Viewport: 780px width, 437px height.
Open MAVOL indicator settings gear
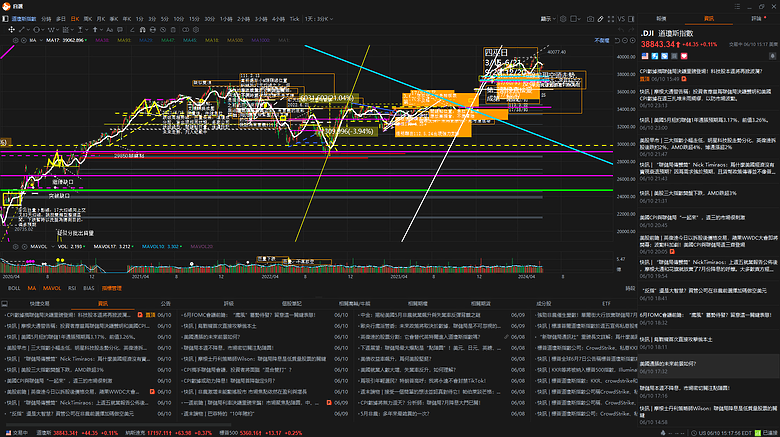[x=15, y=246]
